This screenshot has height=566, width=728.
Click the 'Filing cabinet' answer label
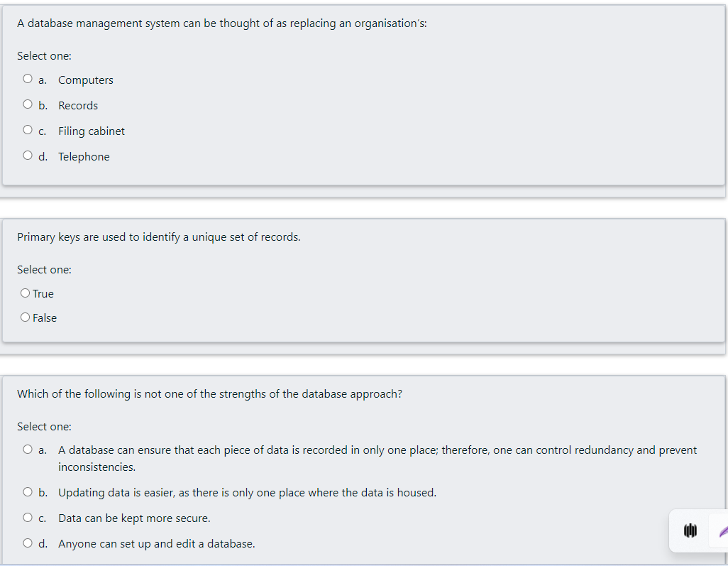(x=92, y=131)
